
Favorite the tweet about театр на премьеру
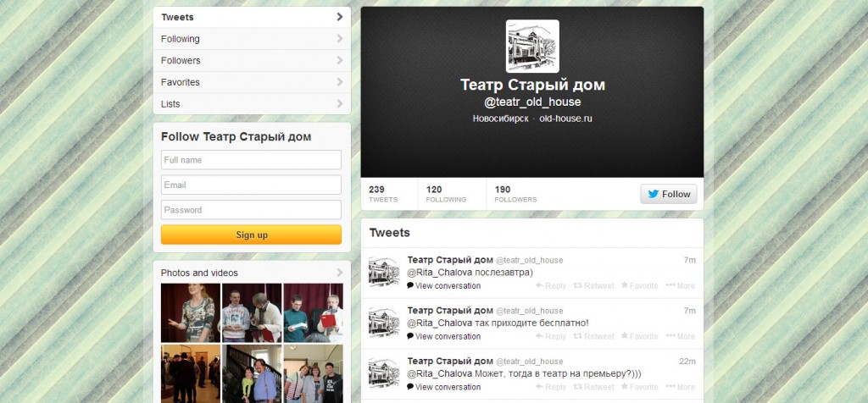639,387
